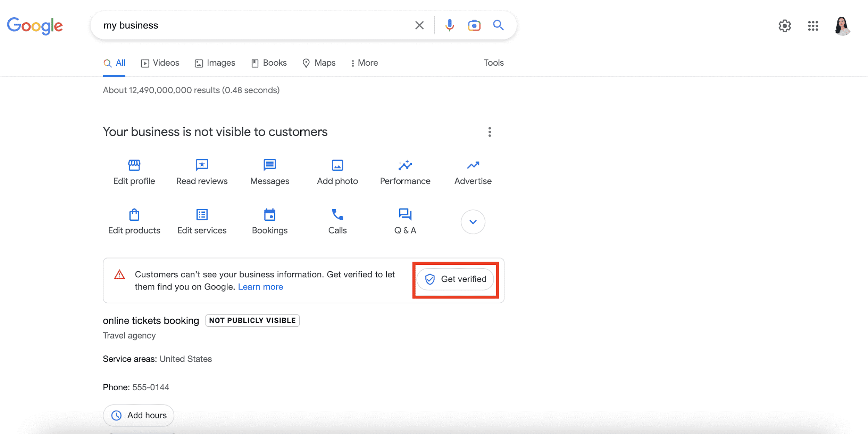The height and width of the screenshot is (434, 868).
Task: Click the results count text
Action: [191, 90]
